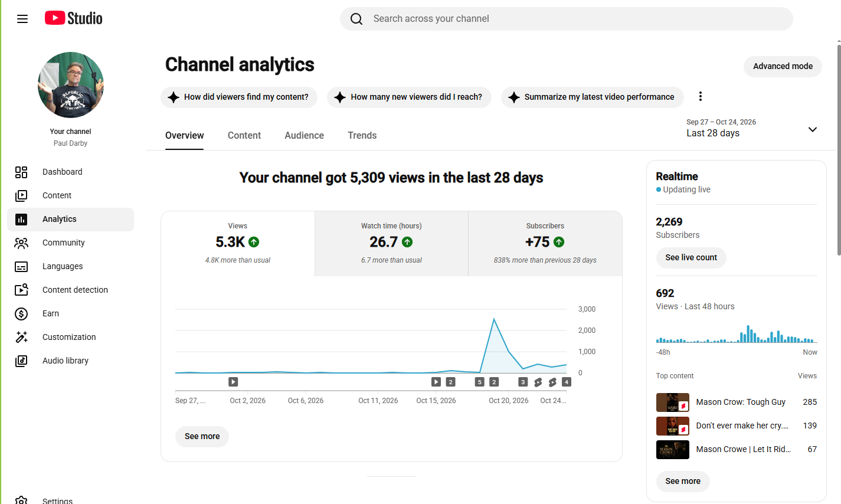Viewport: 841px width, 504px height.
Task: Select the Subscribers metric card
Action: pyautogui.click(x=545, y=243)
